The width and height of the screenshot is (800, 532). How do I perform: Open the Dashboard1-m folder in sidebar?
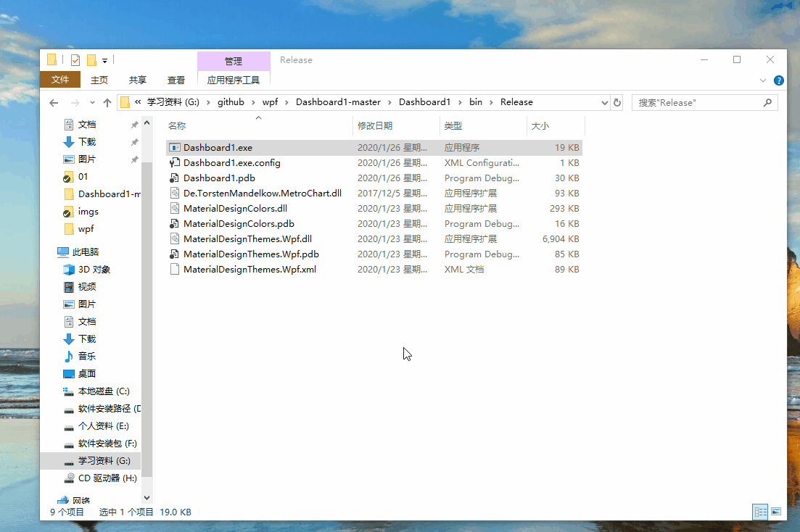110,194
